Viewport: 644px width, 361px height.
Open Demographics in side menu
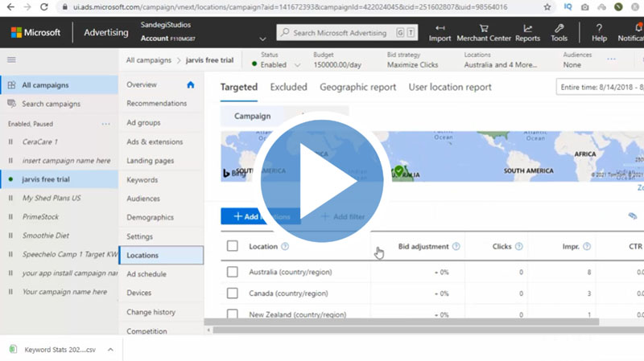click(150, 217)
